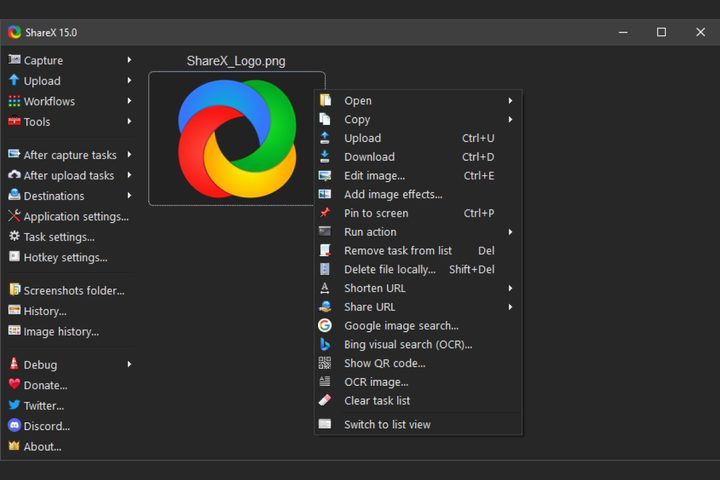Click the Clear task list eraser icon
This screenshot has width=720, height=480.
[325, 401]
